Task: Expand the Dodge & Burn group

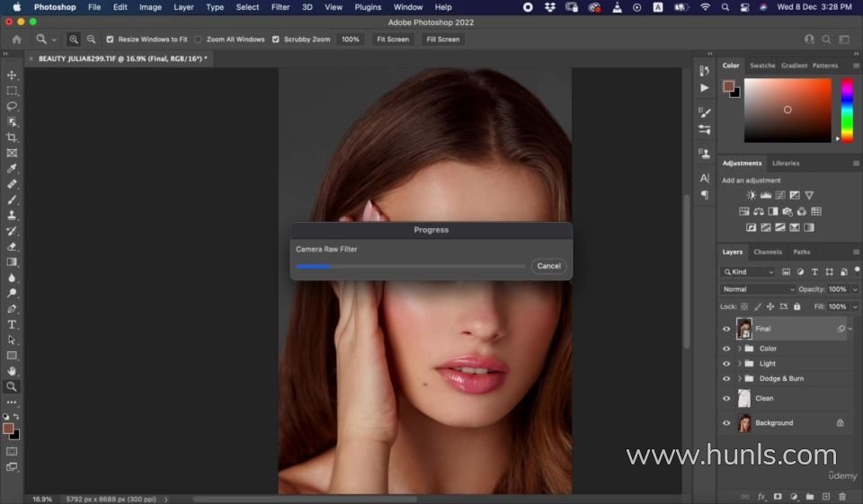Action: click(x=739, y=379)
